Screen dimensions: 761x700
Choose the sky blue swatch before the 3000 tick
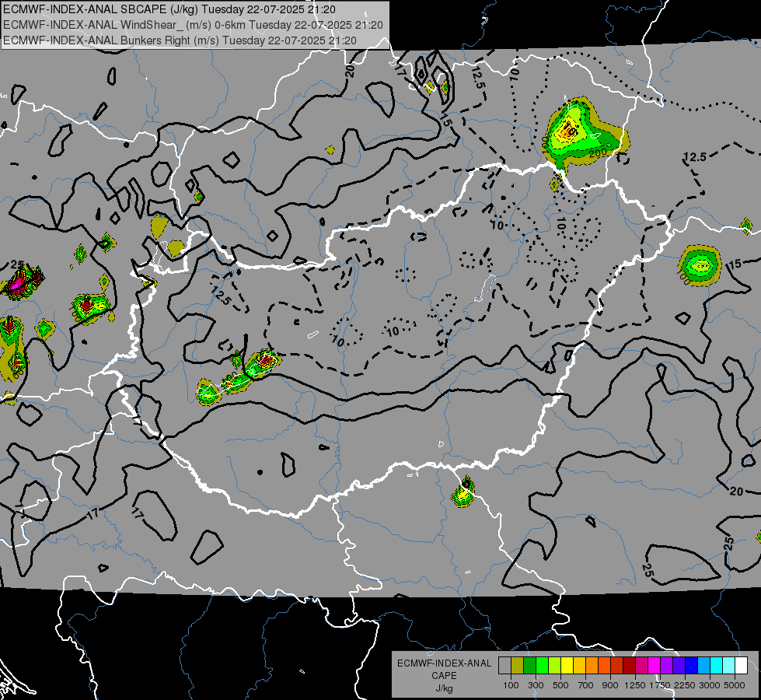click(703, 666)
